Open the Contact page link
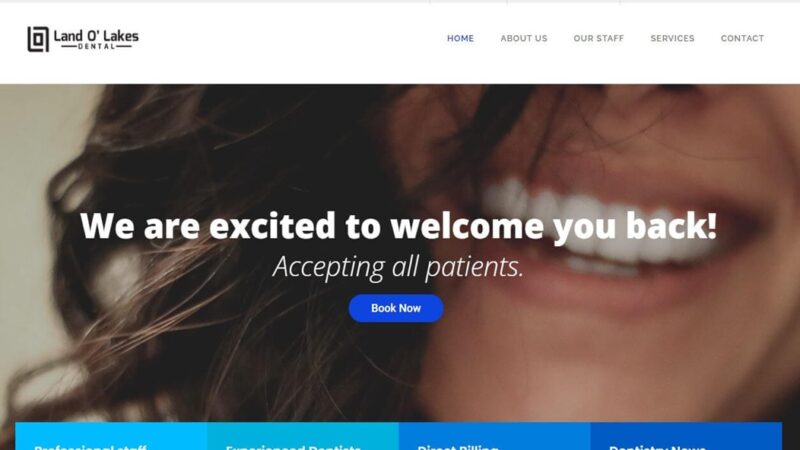Viewport: 800px width, 450px height. pos(742,38)
